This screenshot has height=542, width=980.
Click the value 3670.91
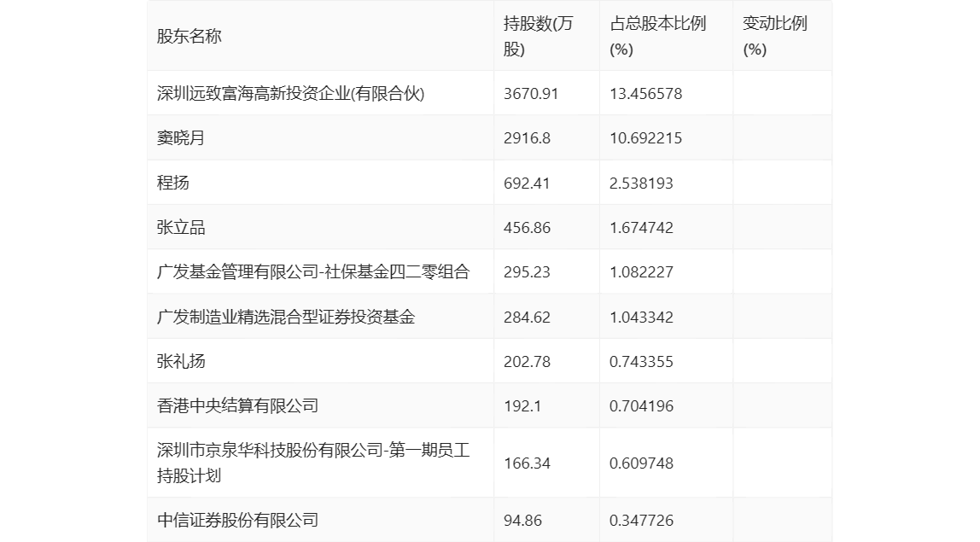coord(531,94)
